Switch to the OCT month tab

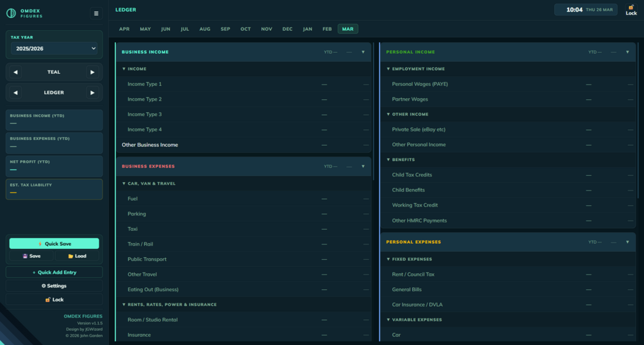[245, 29]
